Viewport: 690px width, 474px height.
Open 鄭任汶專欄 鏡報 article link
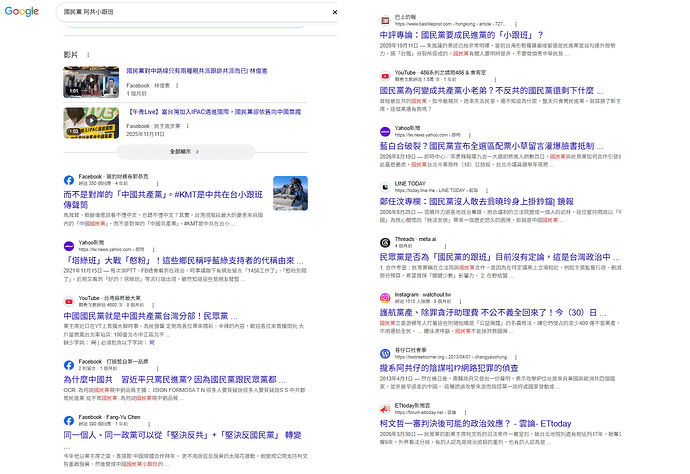tap(477, 202)
